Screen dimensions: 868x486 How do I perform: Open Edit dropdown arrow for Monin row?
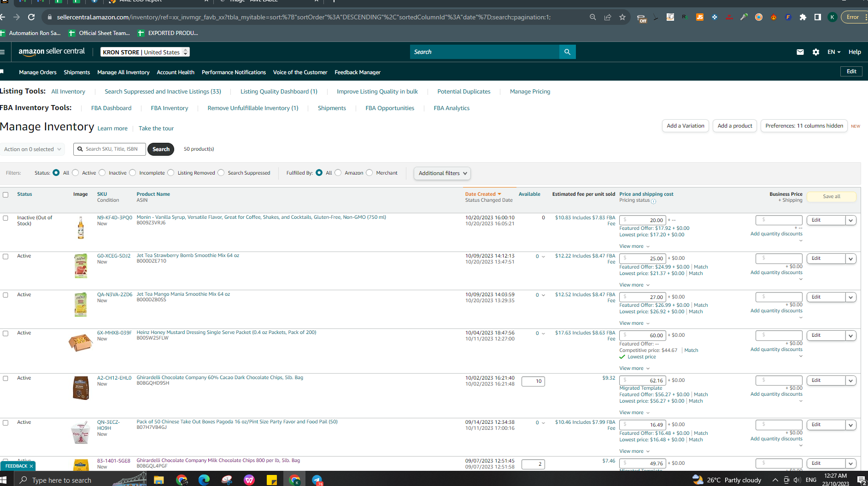point(851,220)
